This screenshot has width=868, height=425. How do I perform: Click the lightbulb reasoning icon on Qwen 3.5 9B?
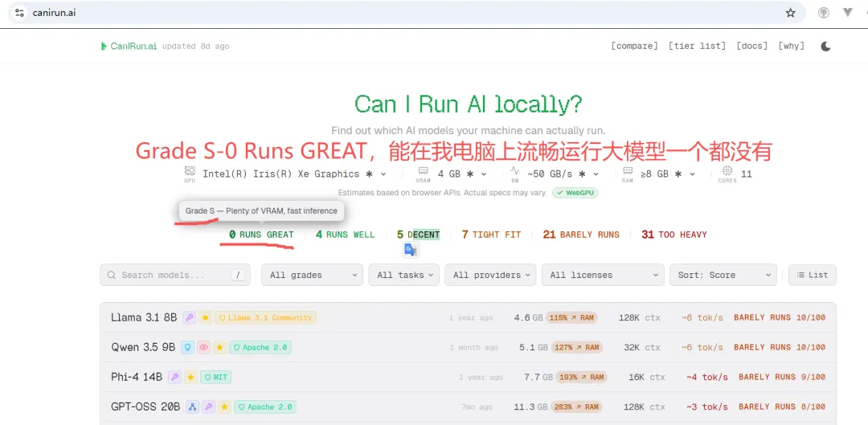[187, 348]
